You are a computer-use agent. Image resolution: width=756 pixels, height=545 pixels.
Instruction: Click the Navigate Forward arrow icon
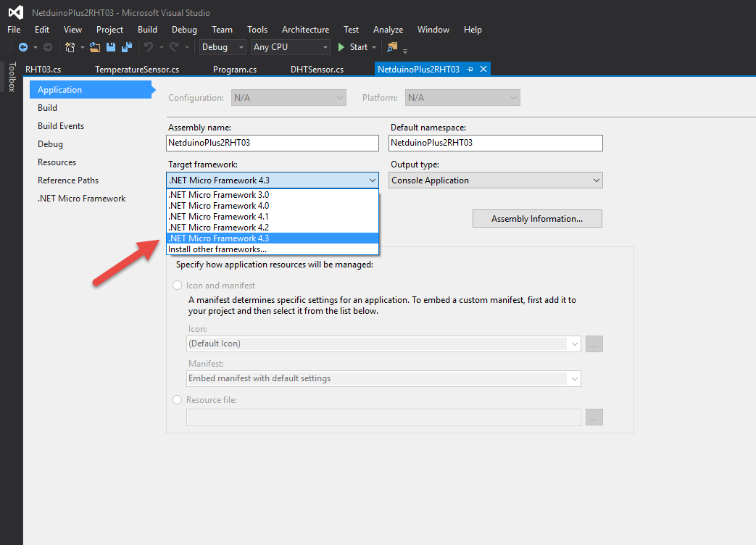point(48,47)
